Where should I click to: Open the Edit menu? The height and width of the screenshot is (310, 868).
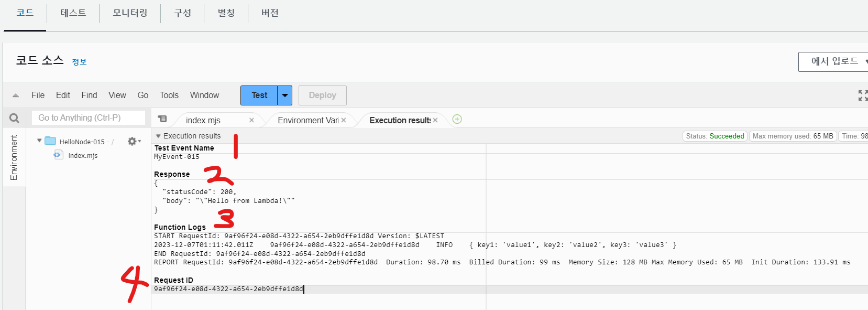pos(63,95)
